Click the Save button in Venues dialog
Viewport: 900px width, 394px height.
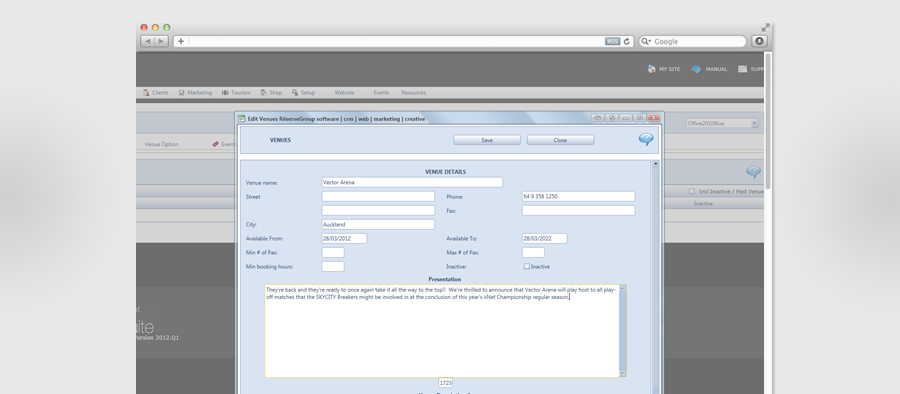click(487, 140)
